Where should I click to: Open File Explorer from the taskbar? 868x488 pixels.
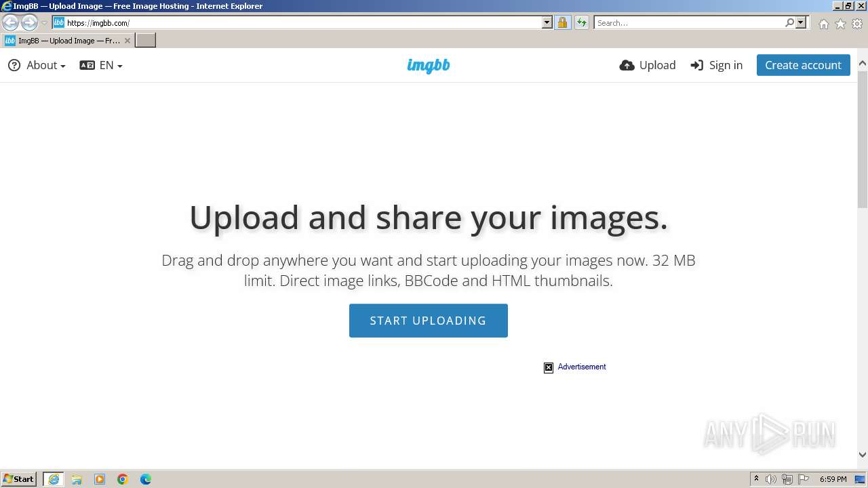coord(77,479)
